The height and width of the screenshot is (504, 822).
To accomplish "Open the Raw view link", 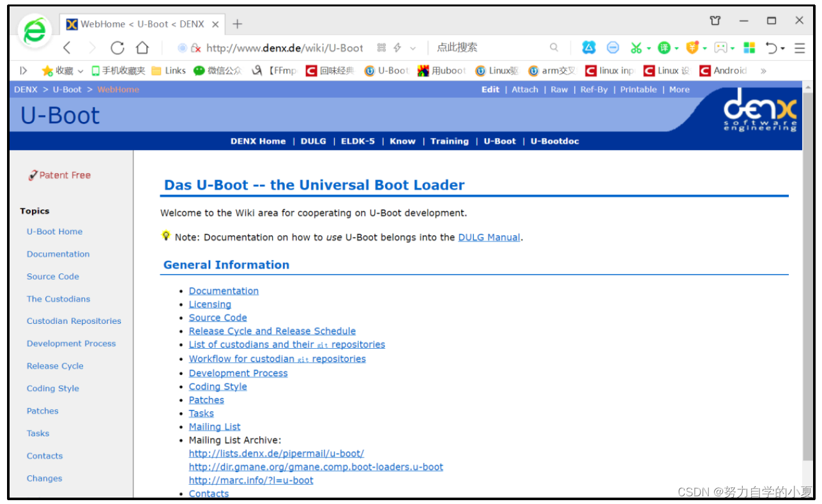I will [x=559, y=89].
